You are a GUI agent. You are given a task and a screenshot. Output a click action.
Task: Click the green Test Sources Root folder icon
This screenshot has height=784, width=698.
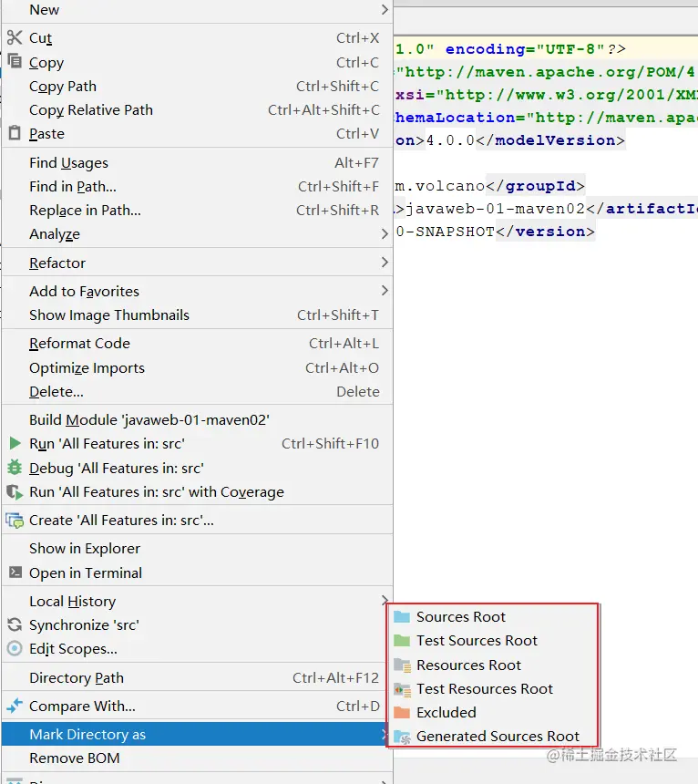pos(402,641)
